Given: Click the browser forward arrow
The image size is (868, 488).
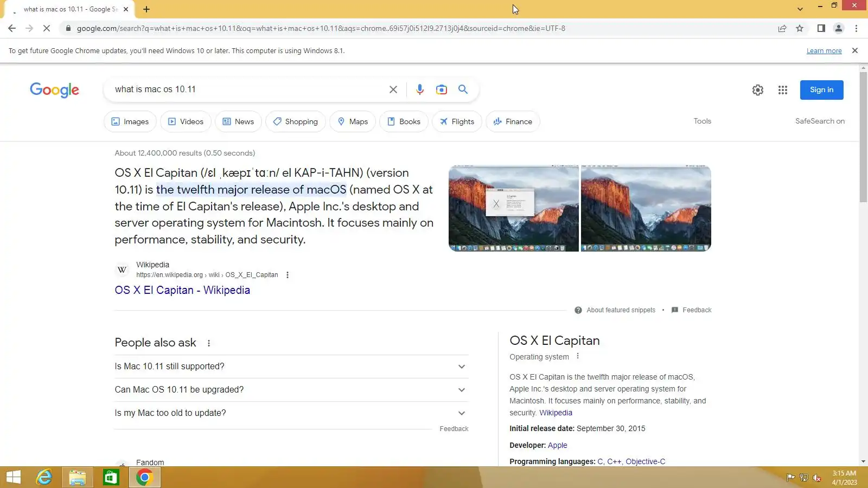Looking at the screenshot, I should coord(29,28).
